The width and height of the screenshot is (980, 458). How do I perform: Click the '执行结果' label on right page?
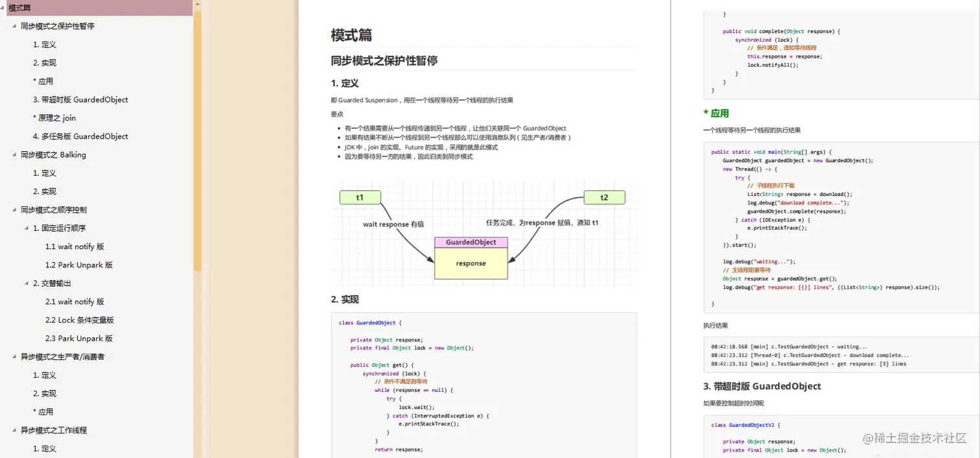tap(716, 325)
